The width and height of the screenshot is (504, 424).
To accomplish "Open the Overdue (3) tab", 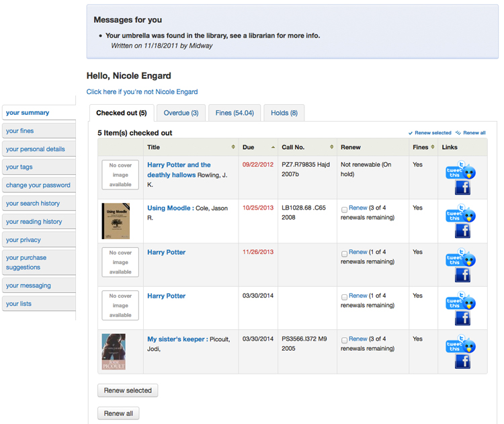I will point(181,113).
